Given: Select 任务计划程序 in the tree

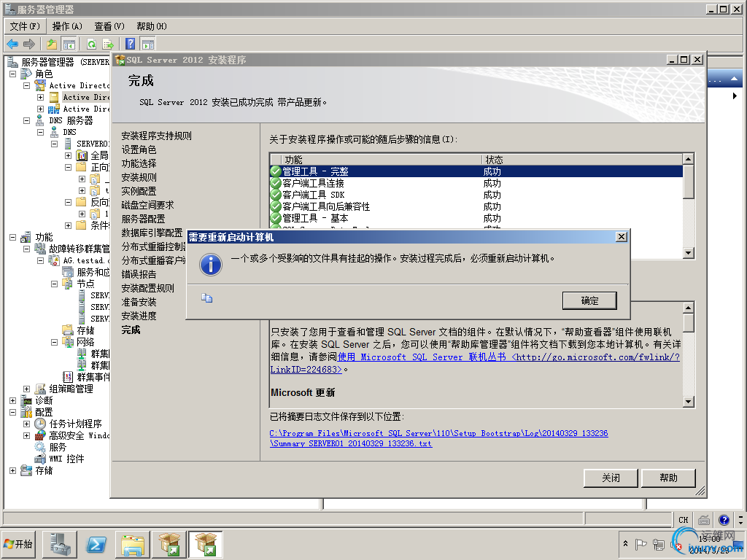Looking at the screenshot, I should [75, 424].
